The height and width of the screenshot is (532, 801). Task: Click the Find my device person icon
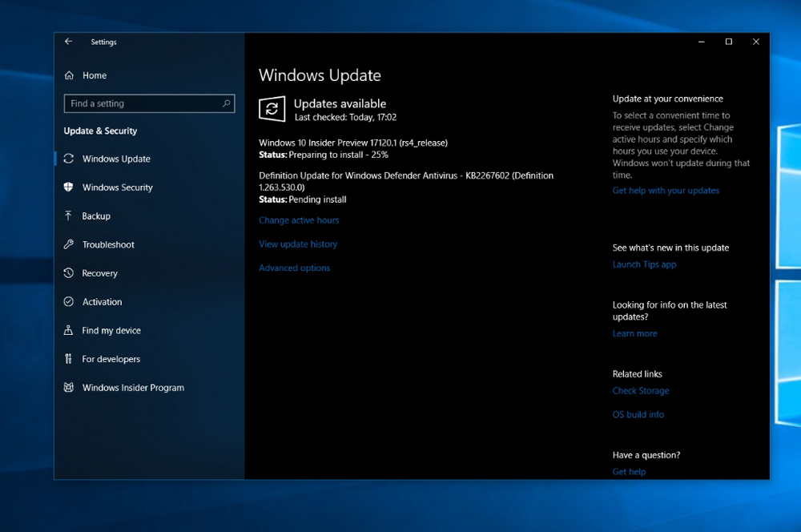pos(68,330)
